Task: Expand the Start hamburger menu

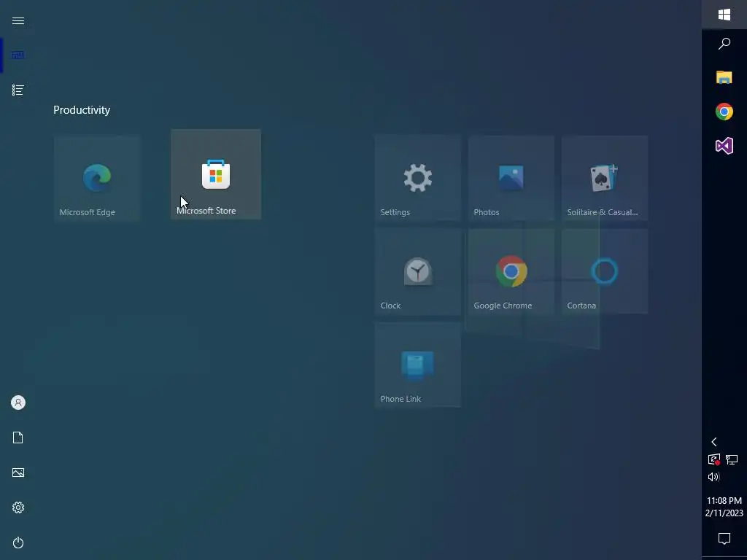Action: [x=18, y=20]
